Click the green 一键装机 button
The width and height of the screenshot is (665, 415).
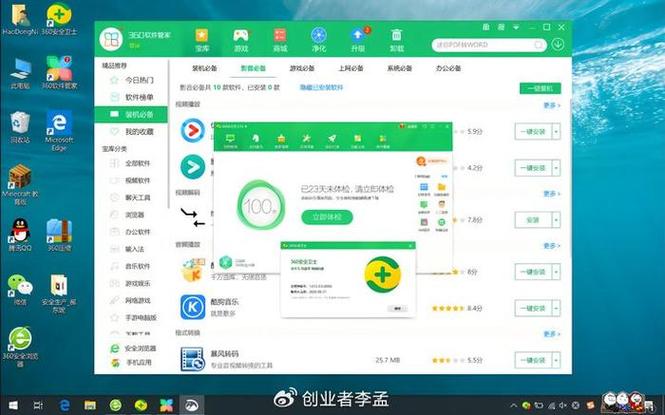[x=540, y=88]
